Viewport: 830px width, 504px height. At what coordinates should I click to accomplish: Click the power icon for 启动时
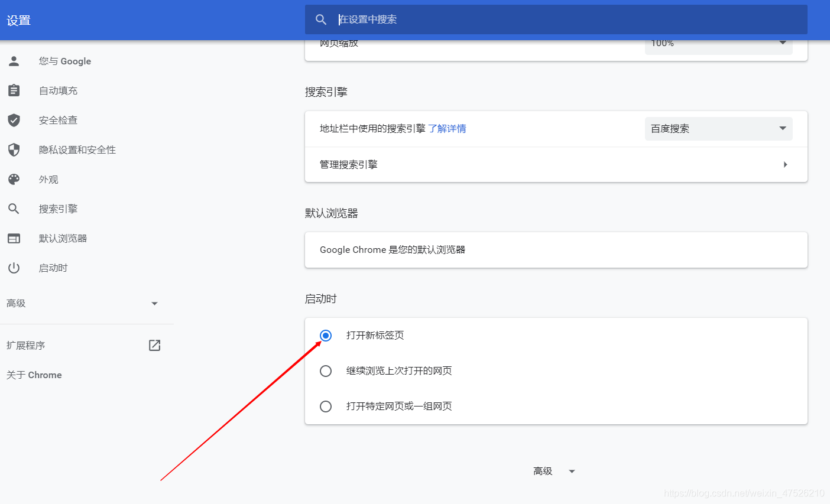(14, 268)
